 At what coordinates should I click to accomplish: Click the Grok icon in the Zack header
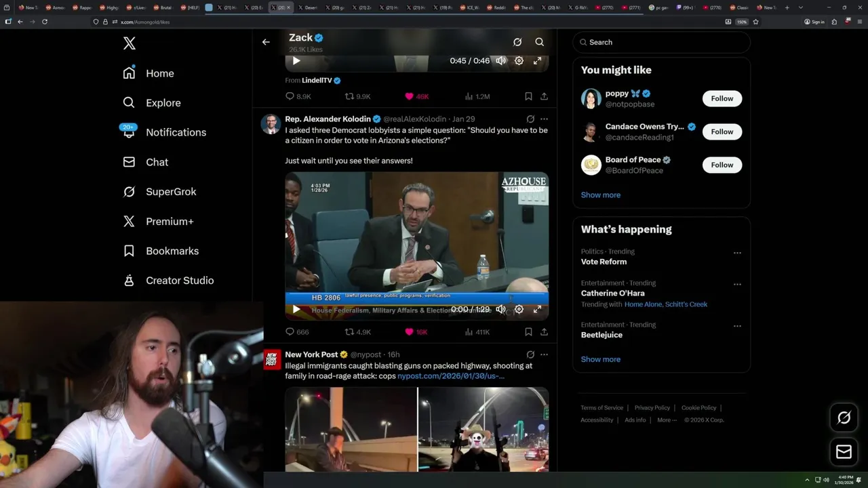(517, 42)
